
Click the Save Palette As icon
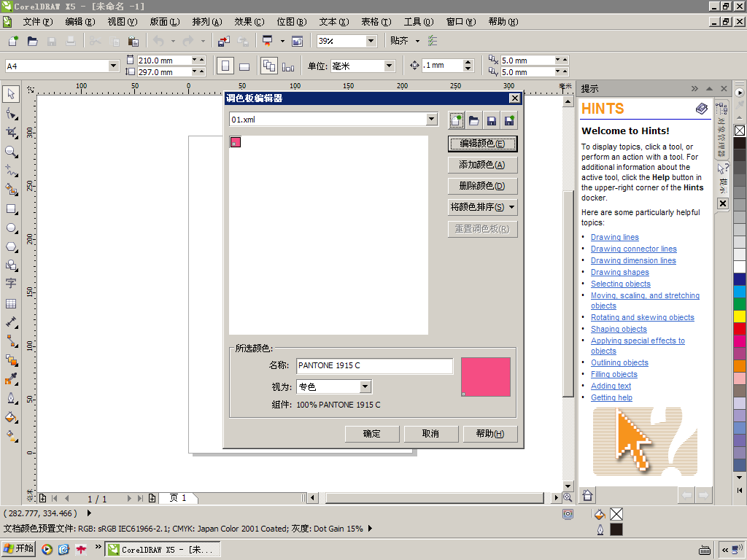pyautogui.click(x=509, y=120)
